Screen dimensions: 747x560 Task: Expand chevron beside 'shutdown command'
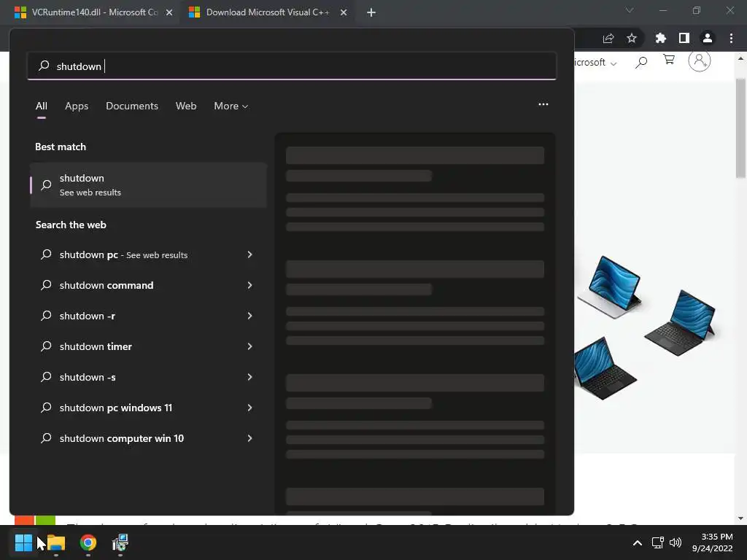249,285
